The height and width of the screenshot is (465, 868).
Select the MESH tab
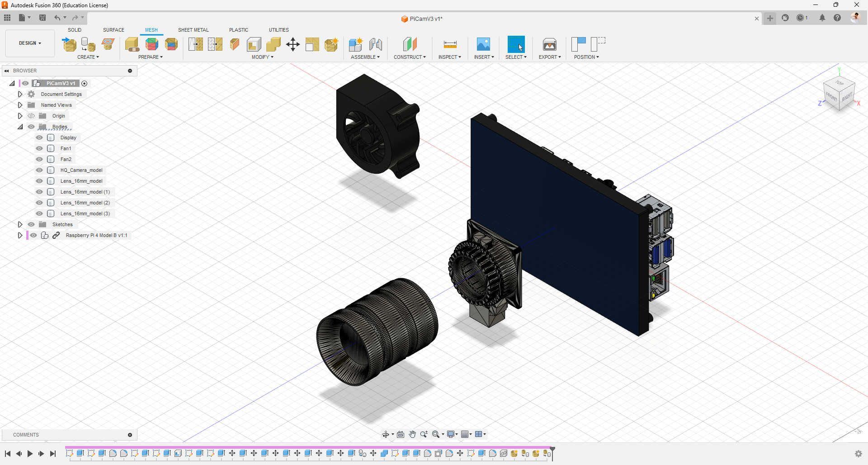point(151,30)
